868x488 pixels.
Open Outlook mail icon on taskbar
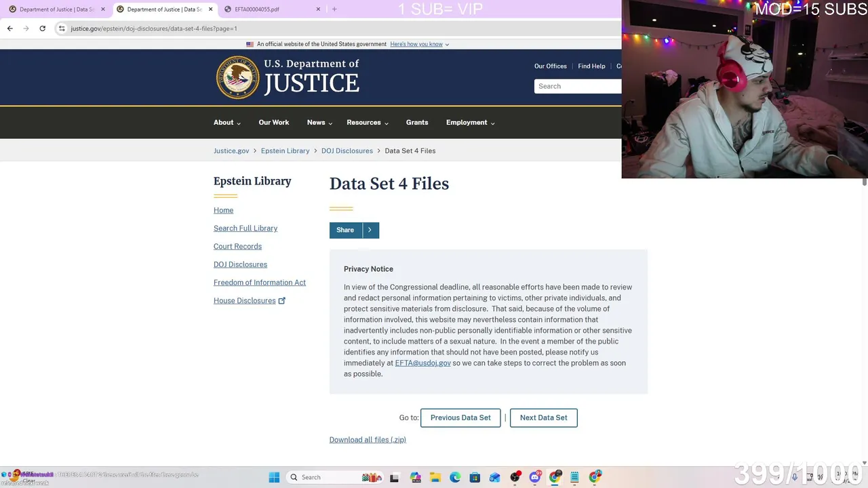pos(495,477)
